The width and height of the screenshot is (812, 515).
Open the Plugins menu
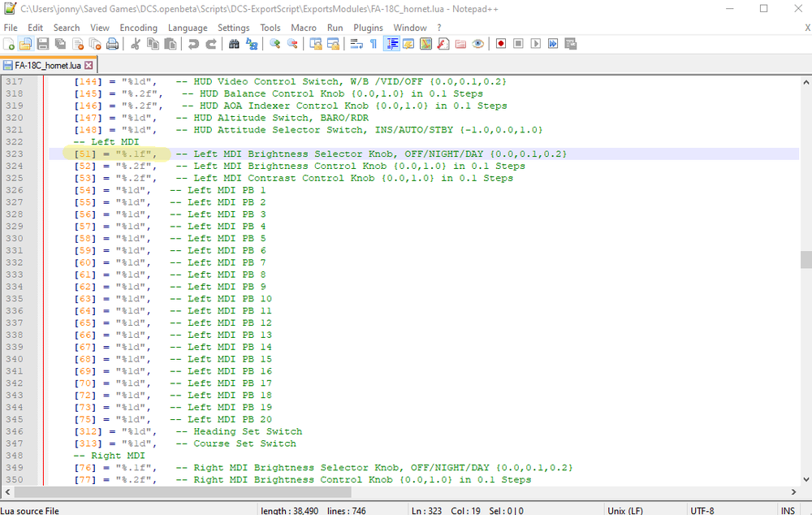pos(368,28)
